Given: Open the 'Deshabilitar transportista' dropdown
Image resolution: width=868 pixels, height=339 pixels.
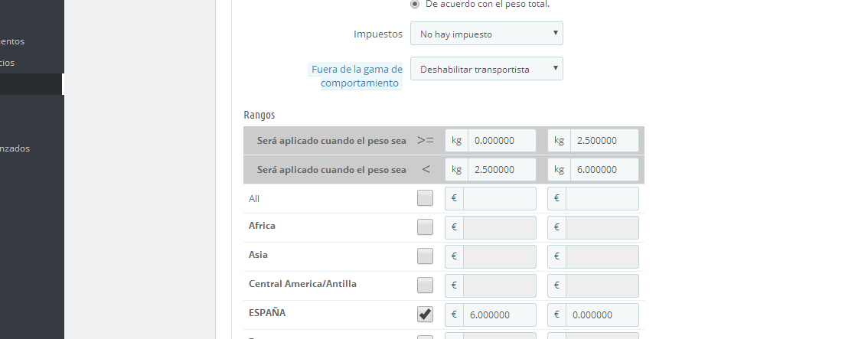Looking at the screenshot, I should [x=487, y=69].
